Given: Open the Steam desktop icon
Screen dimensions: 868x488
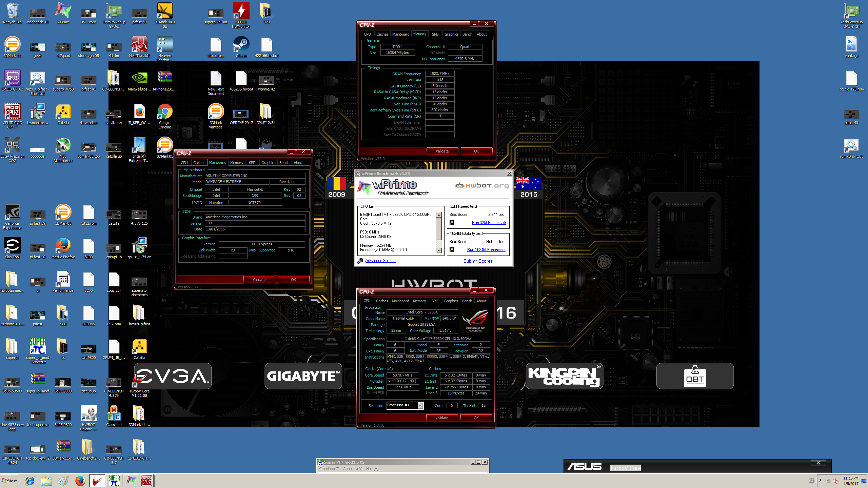Looking at the screenshot, I should pyautogui.click(x=241, y=47).
